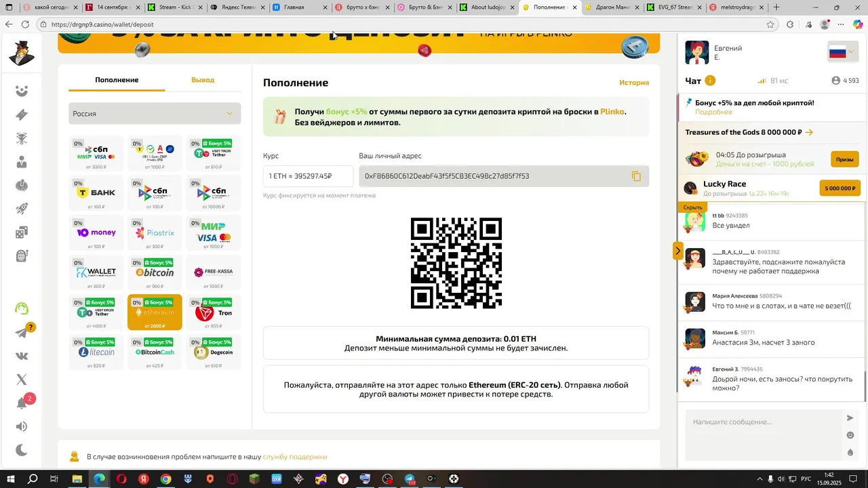868x488 pixels.
Task: Open the rocket games sidebar icon
Action: (x=22, y=209)
